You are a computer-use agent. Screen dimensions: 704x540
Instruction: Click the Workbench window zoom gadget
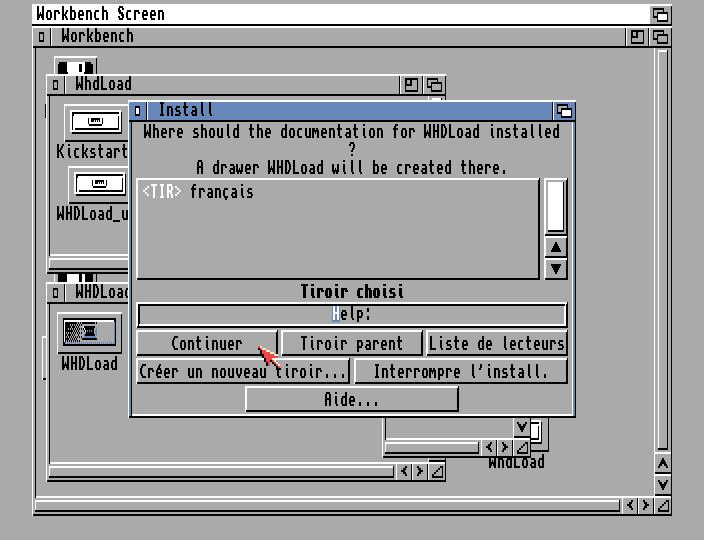637,37
